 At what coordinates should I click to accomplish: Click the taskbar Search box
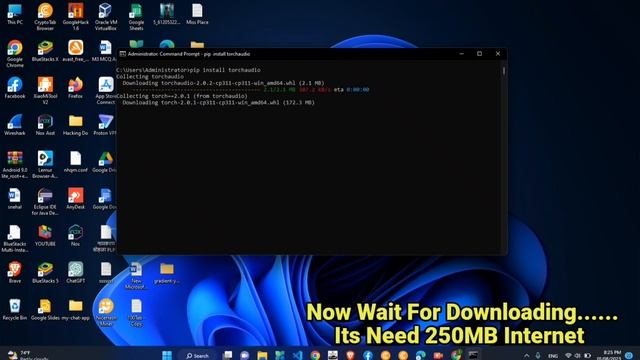click(198, 356)
